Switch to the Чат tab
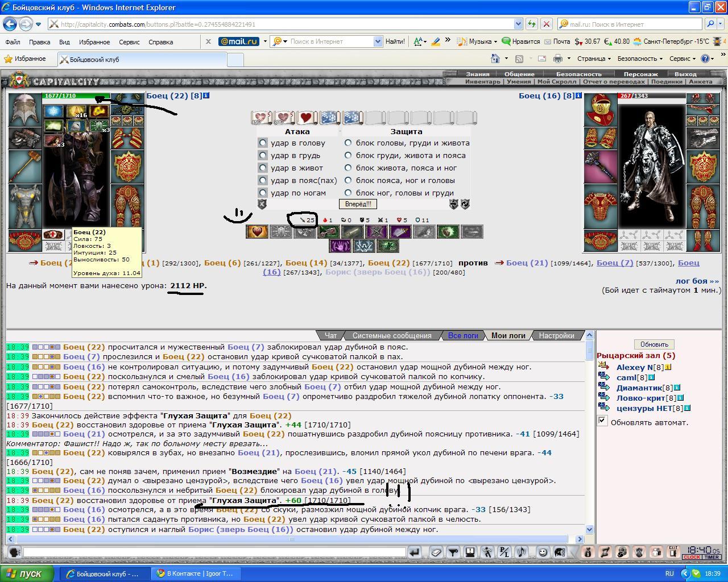Viewport: 728px width, 582px height. pyautogui.click(x=330, y=335)
